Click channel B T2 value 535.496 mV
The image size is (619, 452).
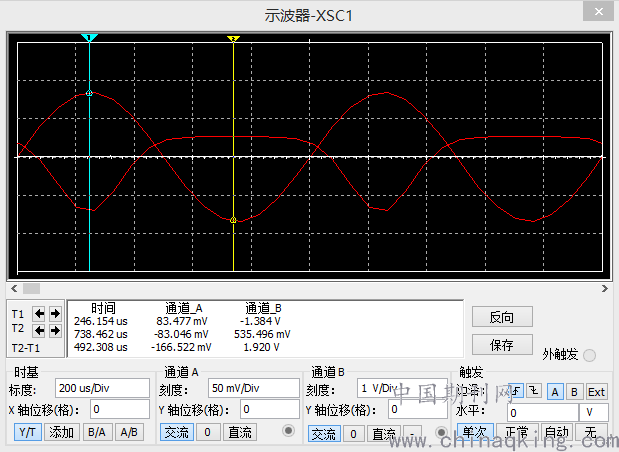point(262,334)
